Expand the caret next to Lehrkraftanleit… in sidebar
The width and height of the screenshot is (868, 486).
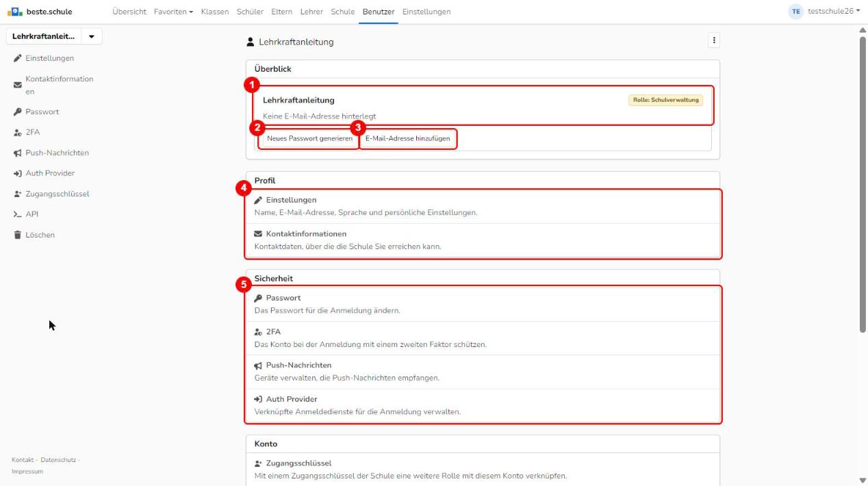coord(92,37)
